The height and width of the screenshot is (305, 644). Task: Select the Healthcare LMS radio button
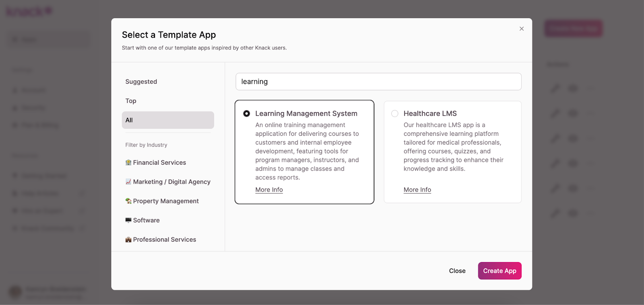point(395,114)
